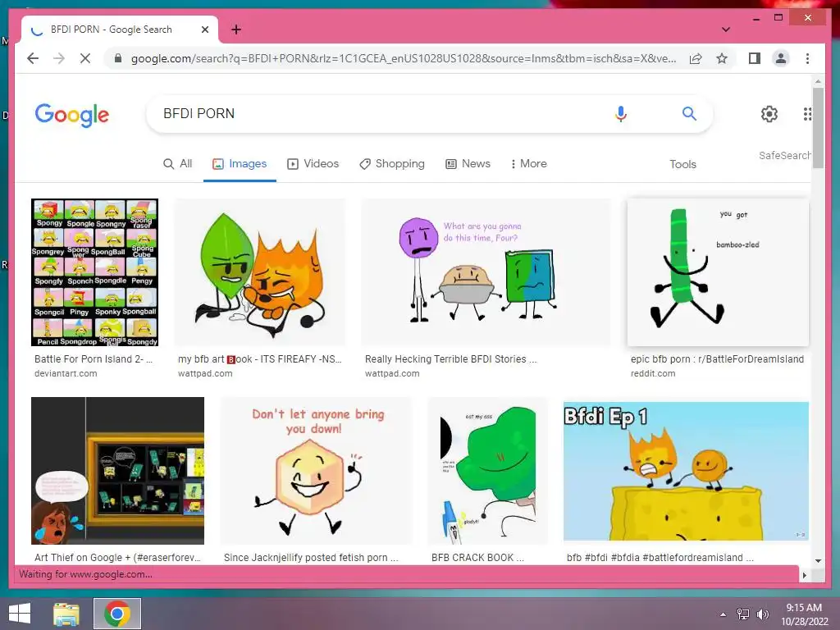Expand the More search options menu

[528, 164]
